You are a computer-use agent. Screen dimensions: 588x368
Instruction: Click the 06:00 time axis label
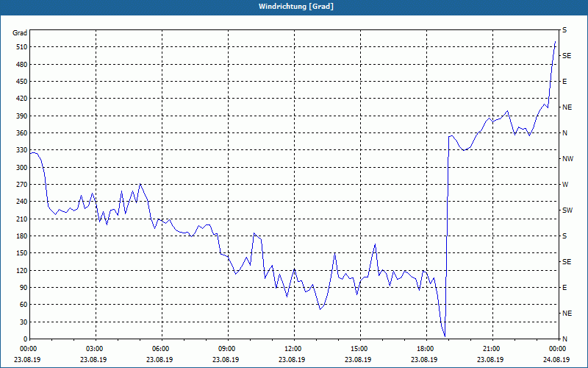pos(159,349)
